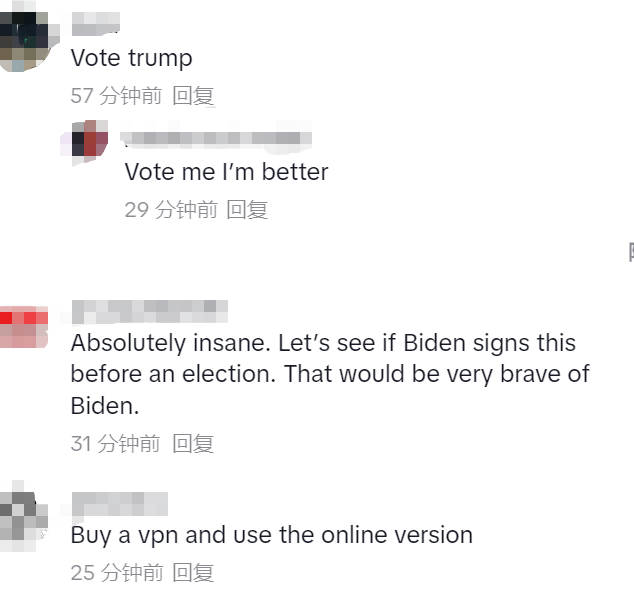The image size is (634, 592).
Task: Click the "57 分钟前" timestamp
Action: click(x=116, y=96)
